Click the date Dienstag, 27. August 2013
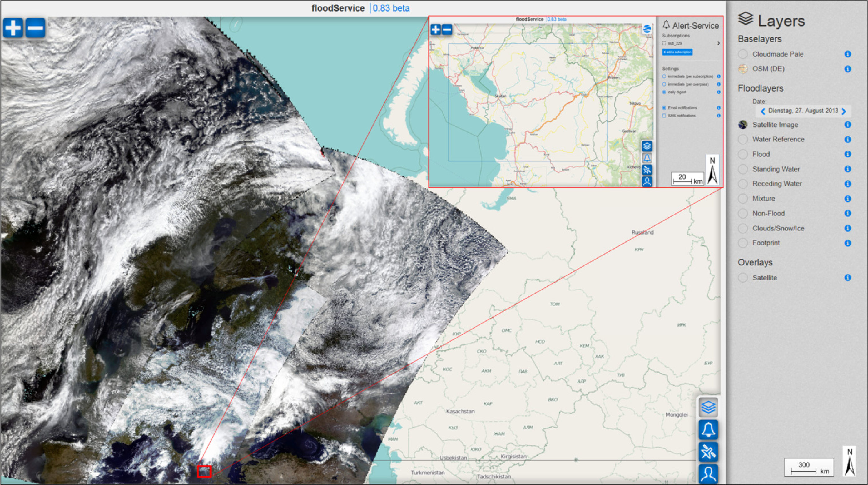 [803, 111]
